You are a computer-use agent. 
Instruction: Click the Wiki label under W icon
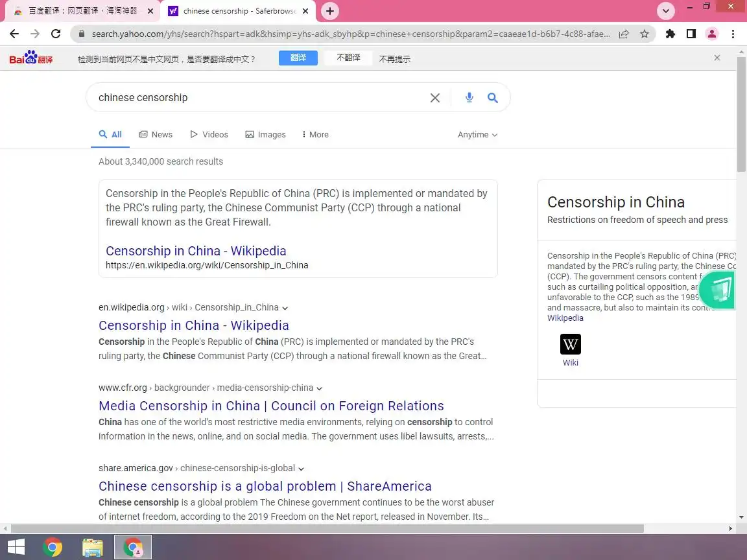pos(570,363)
